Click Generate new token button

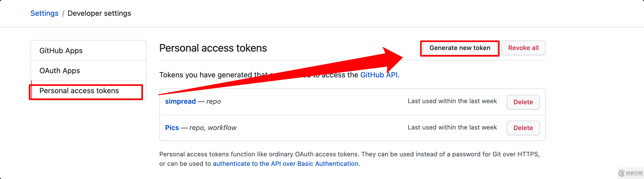click(x=460, y=48)
